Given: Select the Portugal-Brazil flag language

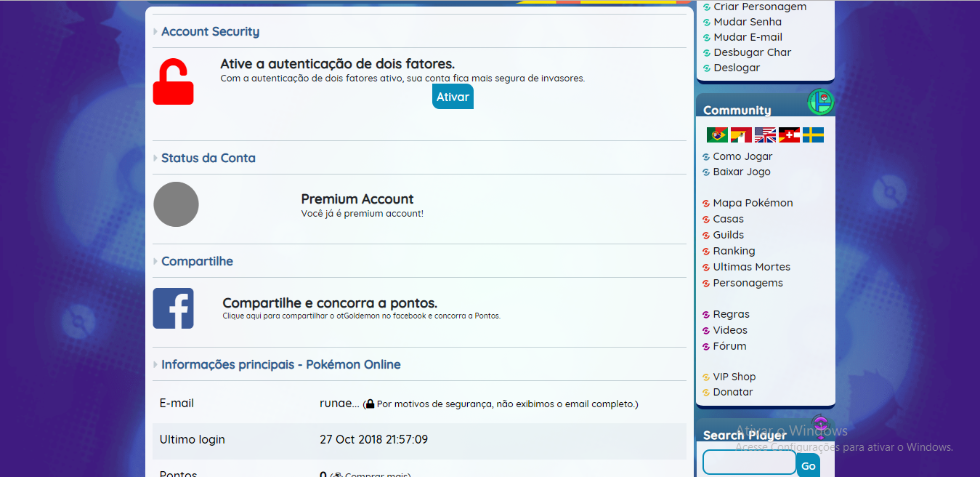Looking at the screenshot, I should pyautogui.click(x=717, y=135).
